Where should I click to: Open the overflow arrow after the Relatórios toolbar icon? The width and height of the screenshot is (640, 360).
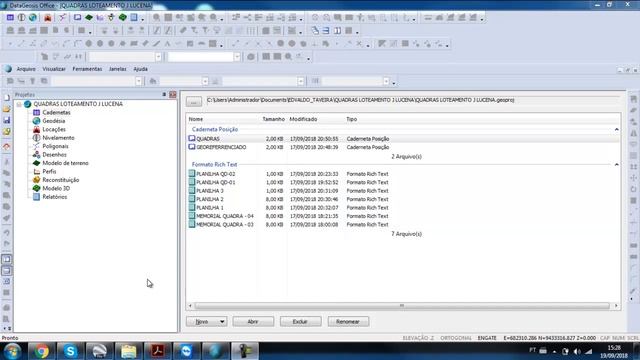[x=142, y=19]
